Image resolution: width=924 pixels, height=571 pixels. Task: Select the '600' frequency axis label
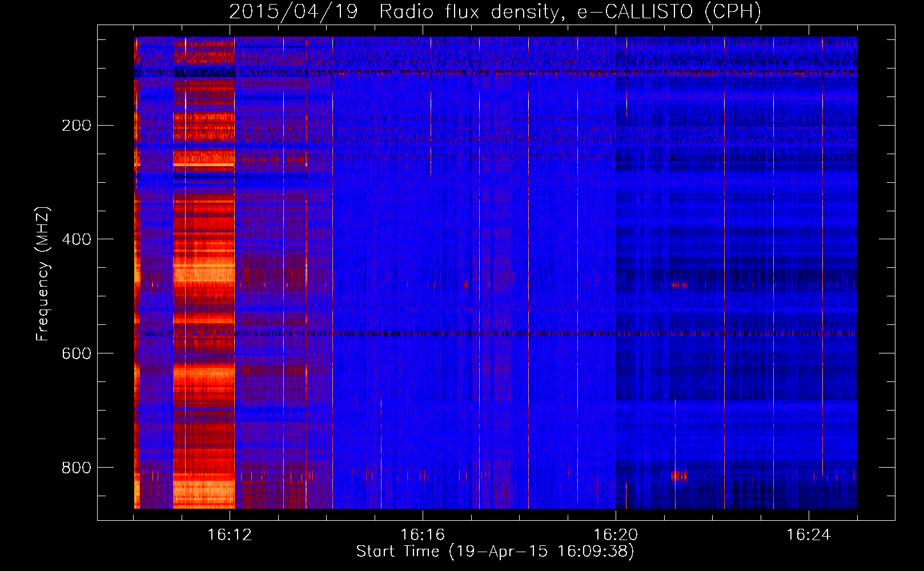point(77,353)
